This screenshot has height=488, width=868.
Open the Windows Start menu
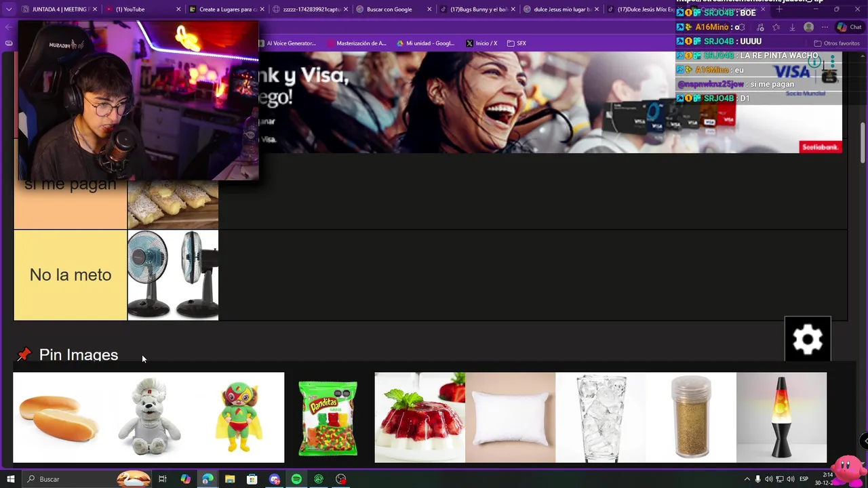coord(10,479)
